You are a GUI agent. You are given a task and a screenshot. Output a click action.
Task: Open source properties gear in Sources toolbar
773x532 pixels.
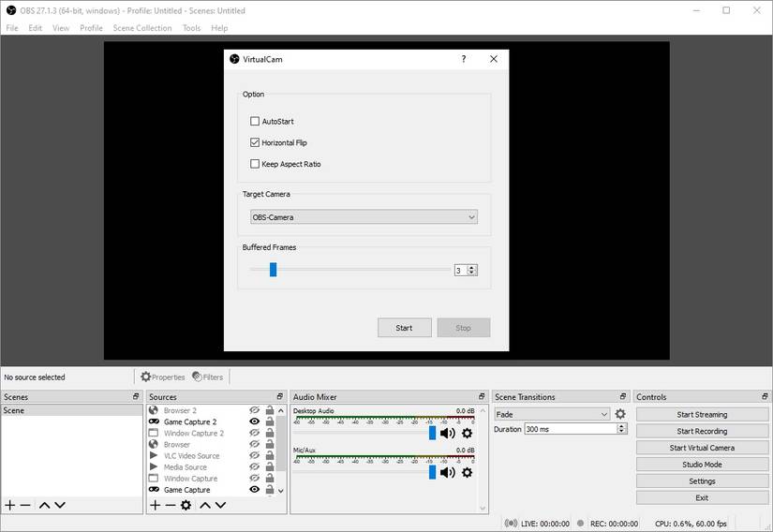(x=186, y=505)
